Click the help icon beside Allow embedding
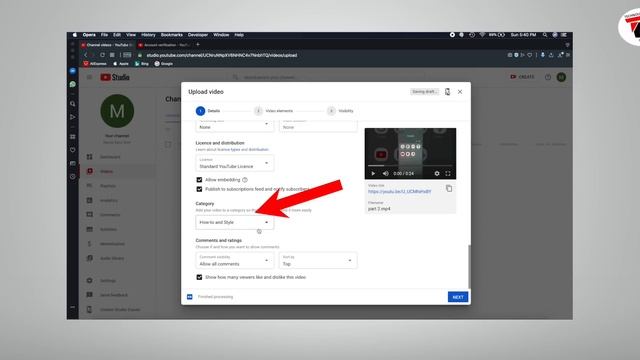The height and width of the screenshot is (360, 640). click(245, 180)
